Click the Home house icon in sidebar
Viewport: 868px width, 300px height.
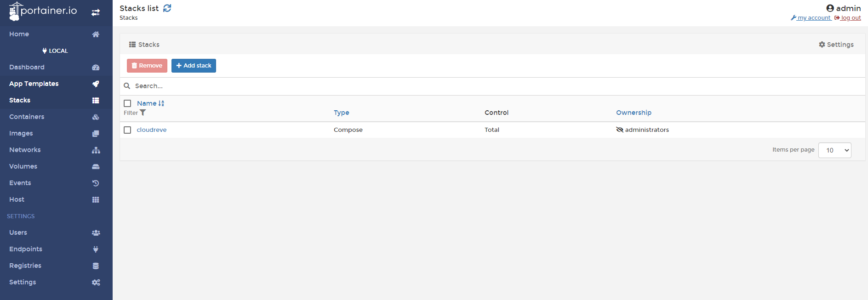96,34
